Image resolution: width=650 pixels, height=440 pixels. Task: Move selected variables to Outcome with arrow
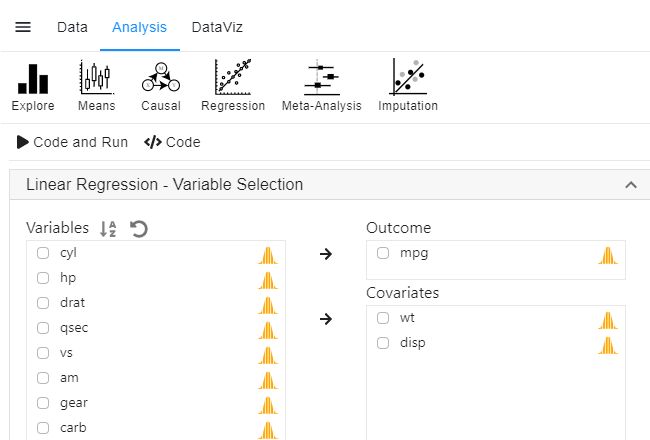(325, 254)
